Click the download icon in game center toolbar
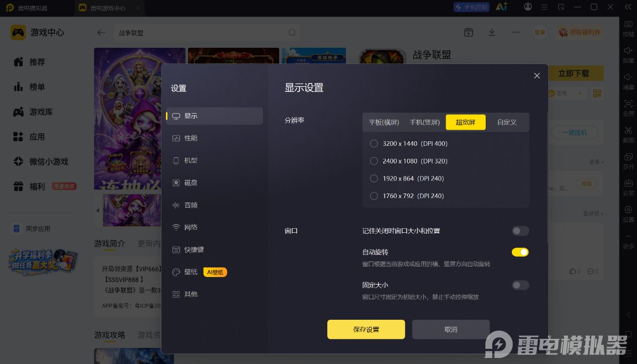Viewport: 637px width, 364px height. [x=492, y=32]
